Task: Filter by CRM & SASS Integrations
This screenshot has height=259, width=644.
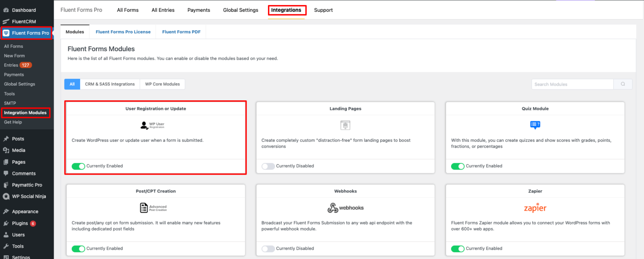Action: pyautogui.click(x=109, y=84)
